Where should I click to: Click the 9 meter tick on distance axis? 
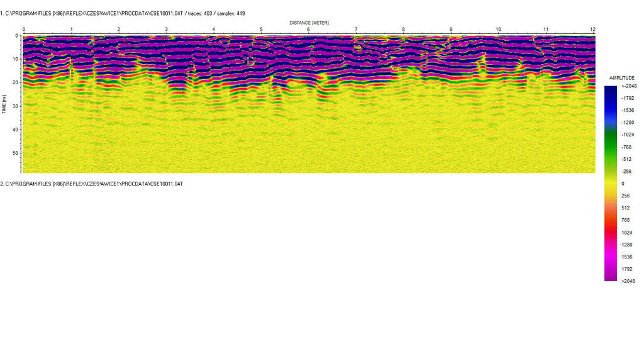tap(450, 30)
